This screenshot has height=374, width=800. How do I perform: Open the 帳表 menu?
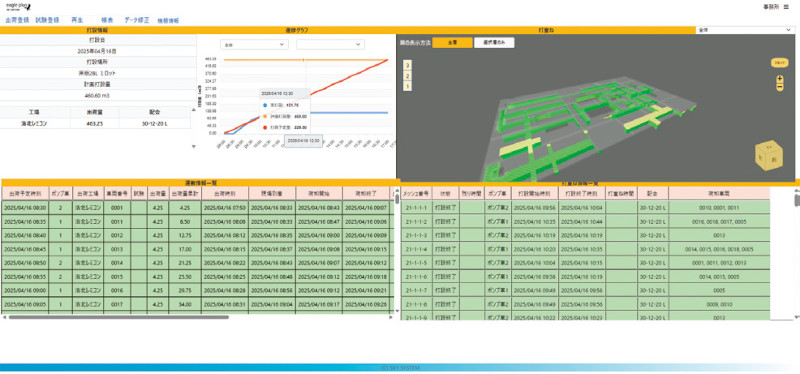107,20
